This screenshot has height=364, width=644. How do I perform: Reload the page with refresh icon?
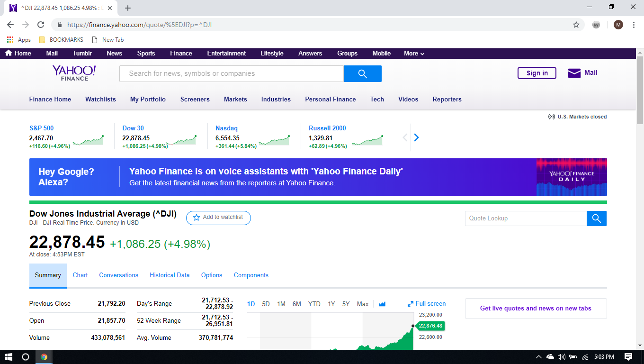tap(41, 25)
